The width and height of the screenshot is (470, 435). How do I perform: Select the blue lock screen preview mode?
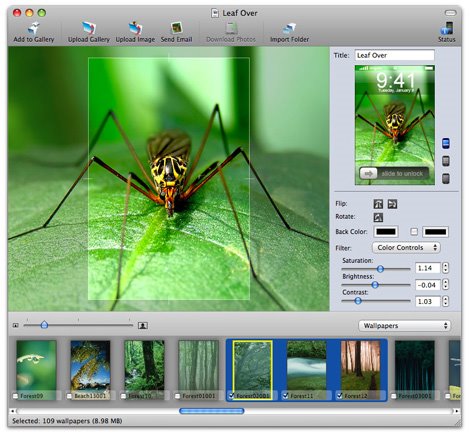tap(446, 143)
